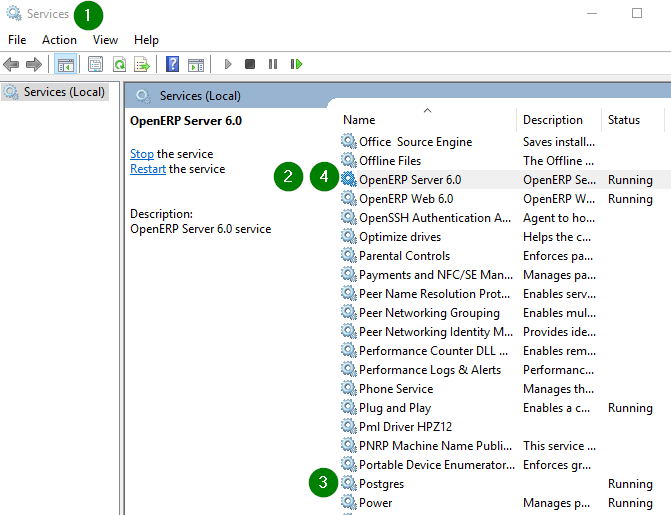Open the View menu
This screenshot has height=515, width=671.
point(105,40)
